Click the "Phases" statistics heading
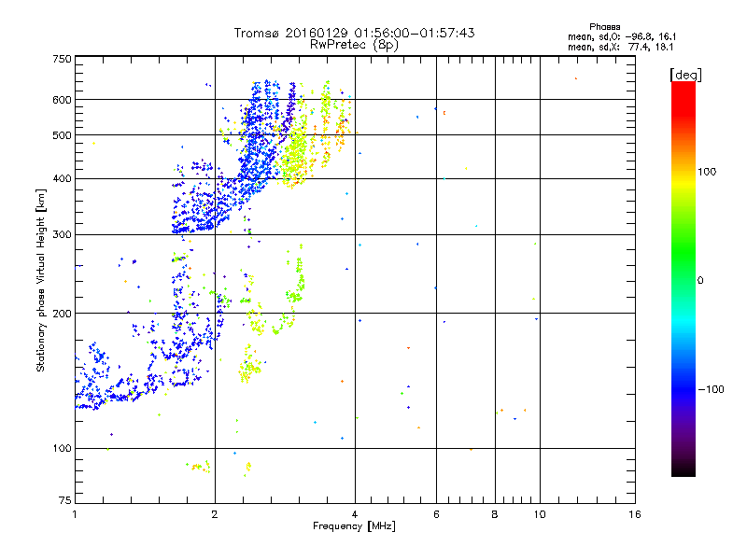This screenshot has width=747, height=560. pos(604,27)
